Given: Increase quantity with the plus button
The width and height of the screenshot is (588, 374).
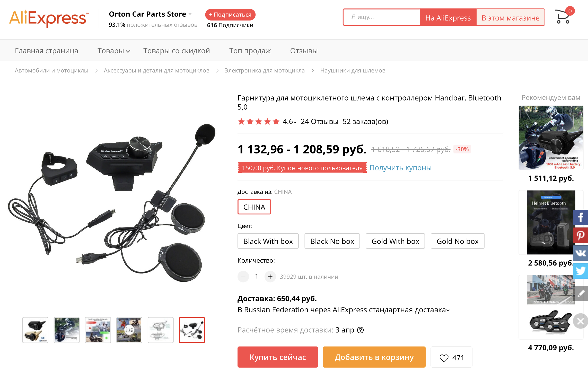Looking at the screenshot, I should pos(270,277).
